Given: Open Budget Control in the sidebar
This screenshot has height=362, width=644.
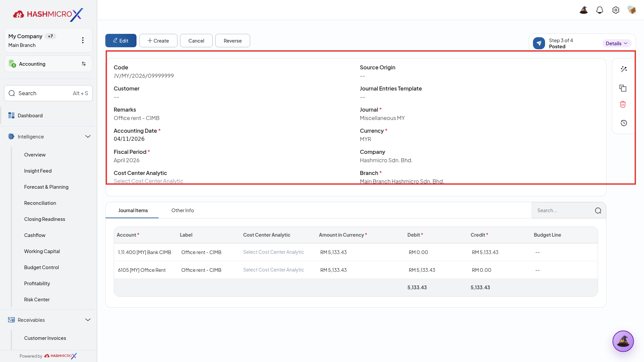Looking at the screenshot, I should [42, 267].
